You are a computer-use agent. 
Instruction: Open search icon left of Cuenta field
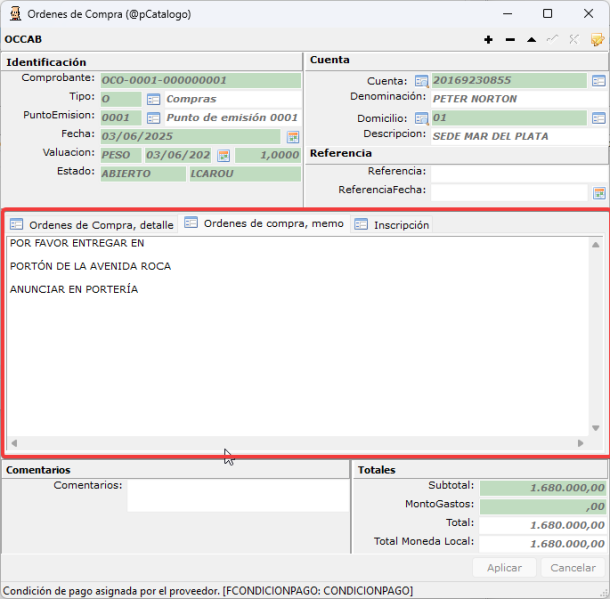[x=421, y=81]
